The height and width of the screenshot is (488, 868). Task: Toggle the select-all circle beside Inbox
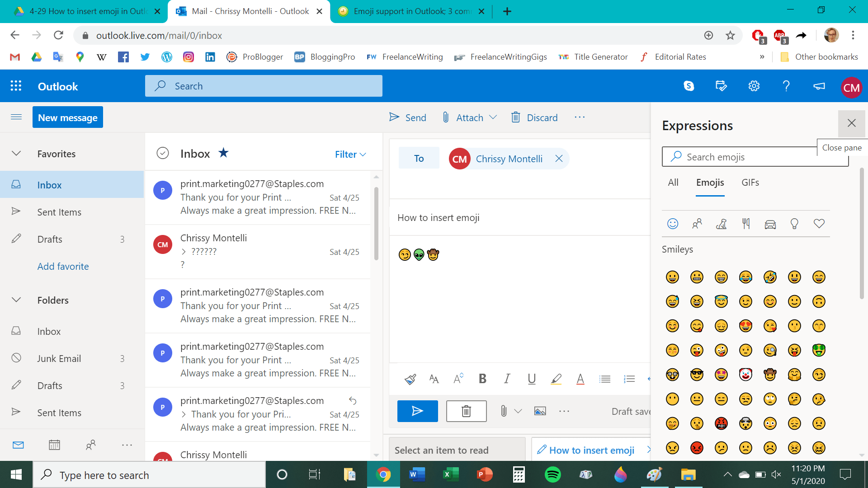(163, 153)
